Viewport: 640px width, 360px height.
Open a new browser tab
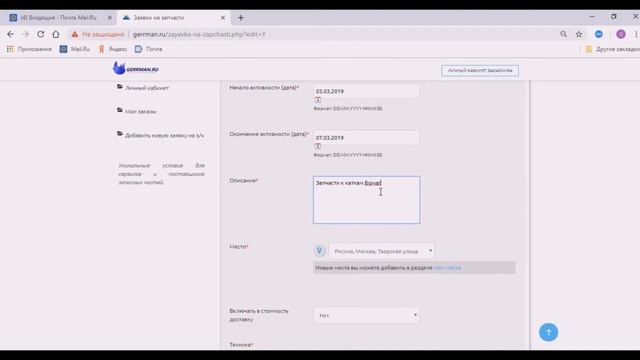[241, 18]
